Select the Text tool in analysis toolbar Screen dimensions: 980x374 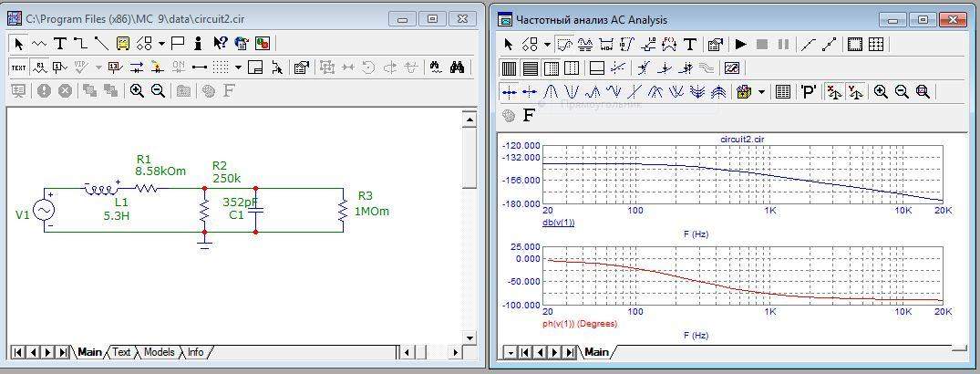coord(690,44)
